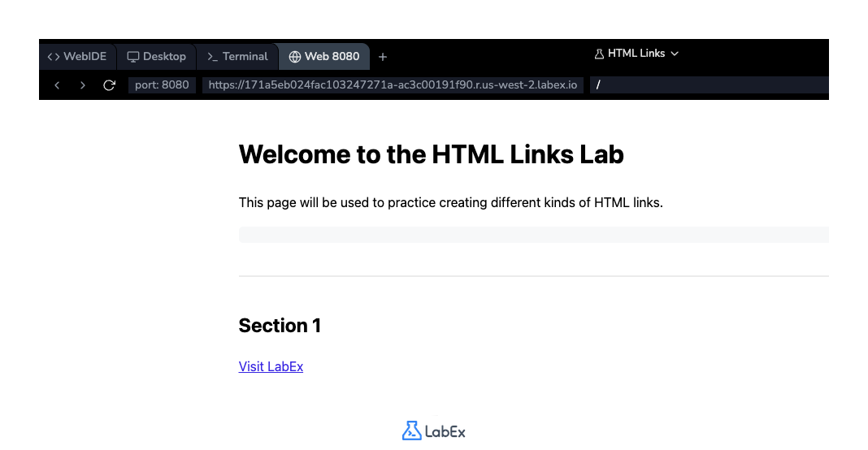Screen dimensions: 868x450
Task: Click the horizontal divider above Section 1
Action: coord(533,276)
